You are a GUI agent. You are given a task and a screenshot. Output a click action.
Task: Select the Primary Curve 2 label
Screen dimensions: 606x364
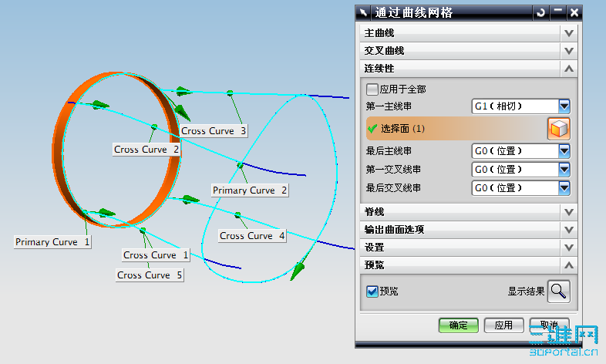(250, 190)
